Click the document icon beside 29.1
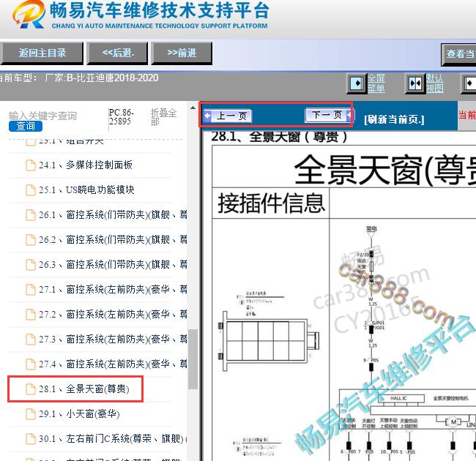The height and width of the screenshot is (461, 476). 30,413
